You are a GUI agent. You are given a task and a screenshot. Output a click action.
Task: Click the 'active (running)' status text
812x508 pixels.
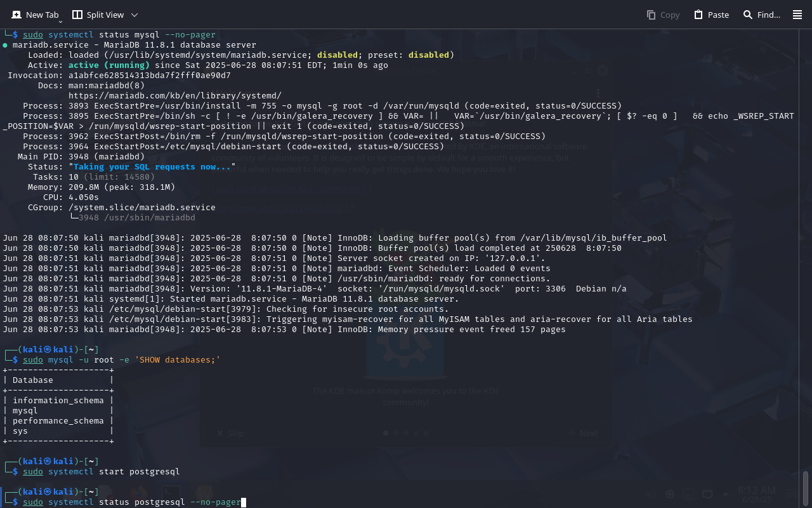click(x=109, y=65)
